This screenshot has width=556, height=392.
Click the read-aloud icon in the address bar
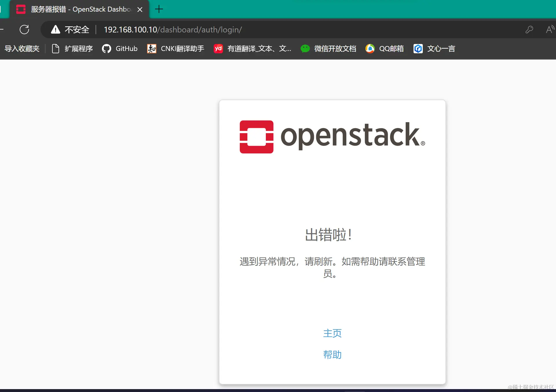coord(550,30)
